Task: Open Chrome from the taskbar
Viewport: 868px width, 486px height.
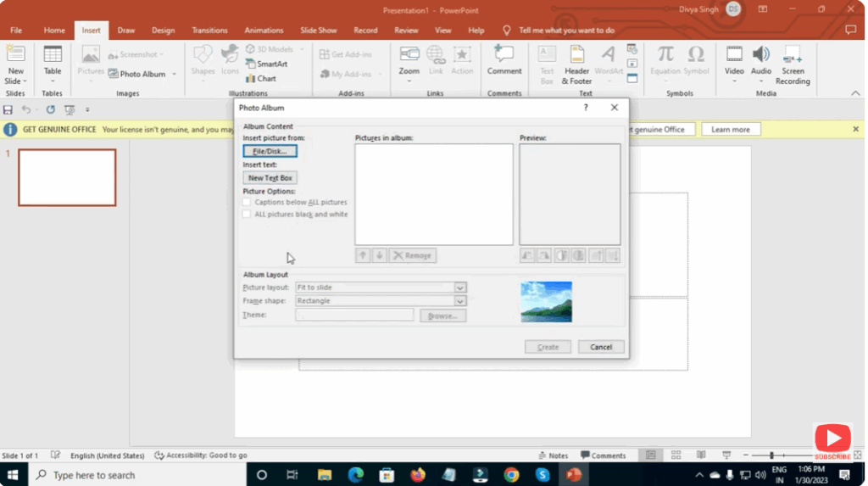Action: [x=511, y=475]
